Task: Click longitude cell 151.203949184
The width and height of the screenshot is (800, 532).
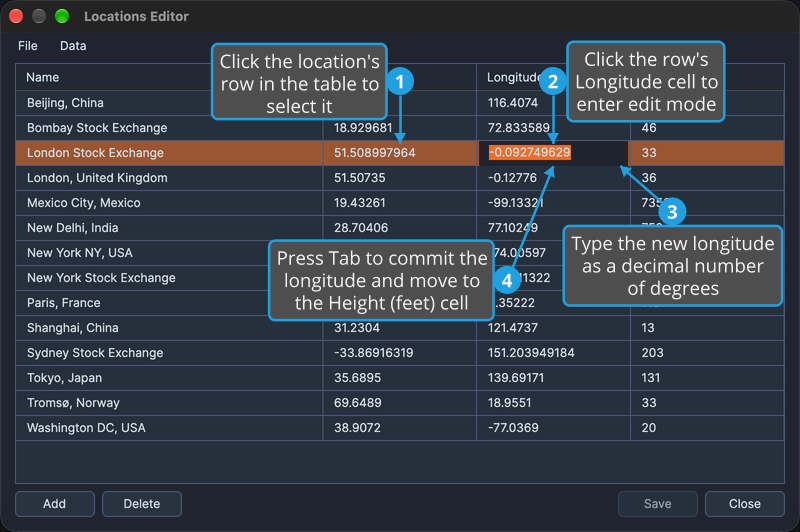Action: [x=554, y=353]
